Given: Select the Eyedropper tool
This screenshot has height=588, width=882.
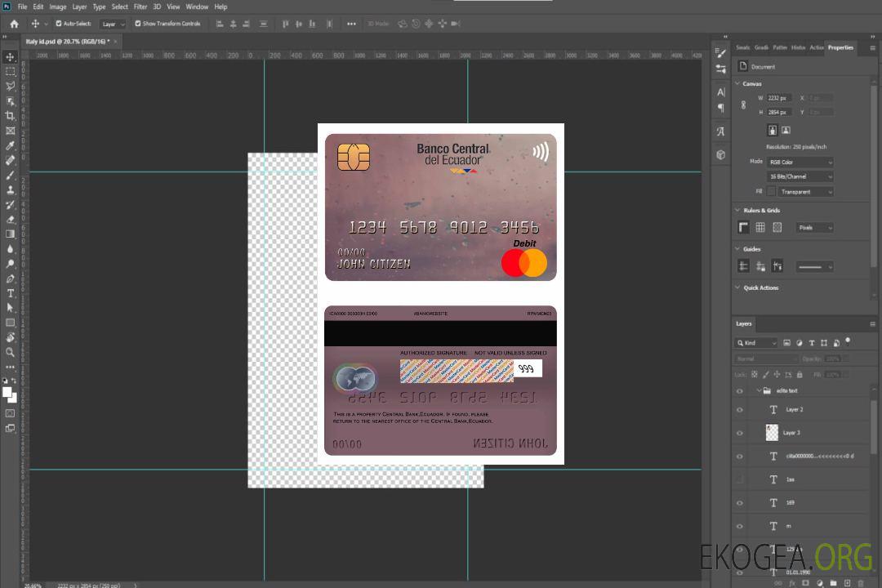Looking at the screenshot, I should pos(10,145).
